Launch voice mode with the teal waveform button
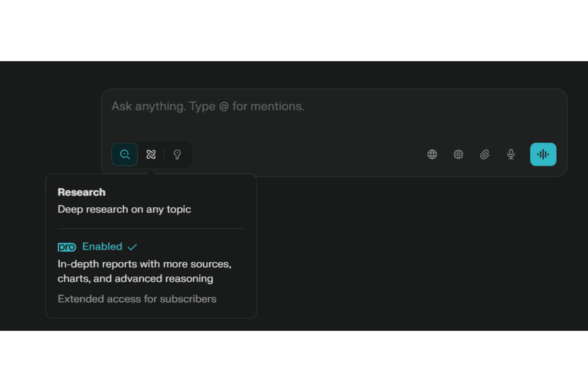This screenshot has width=588, height=392. [x=543, y=154]
